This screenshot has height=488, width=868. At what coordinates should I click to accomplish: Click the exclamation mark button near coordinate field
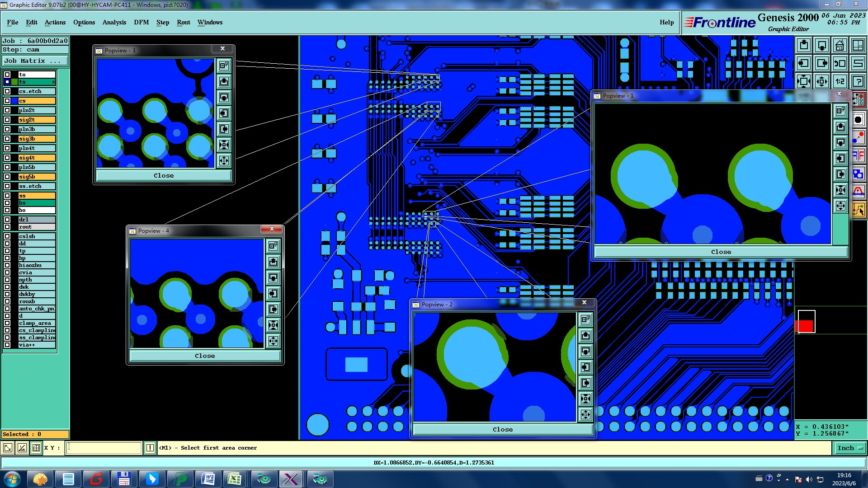150,448
